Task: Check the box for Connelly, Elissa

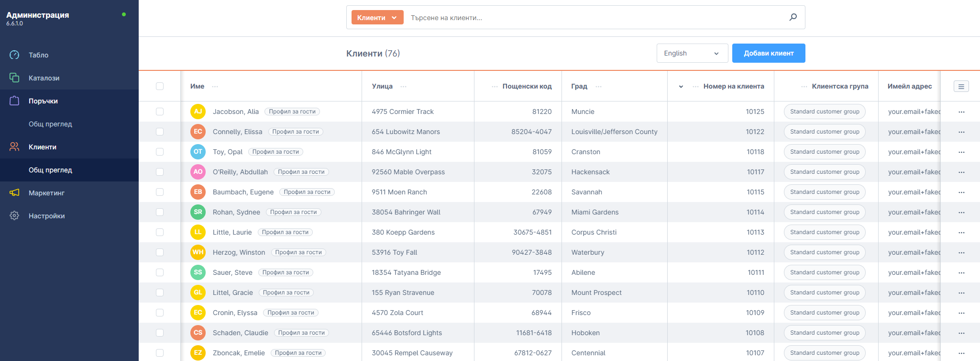Action: (160, 132)
